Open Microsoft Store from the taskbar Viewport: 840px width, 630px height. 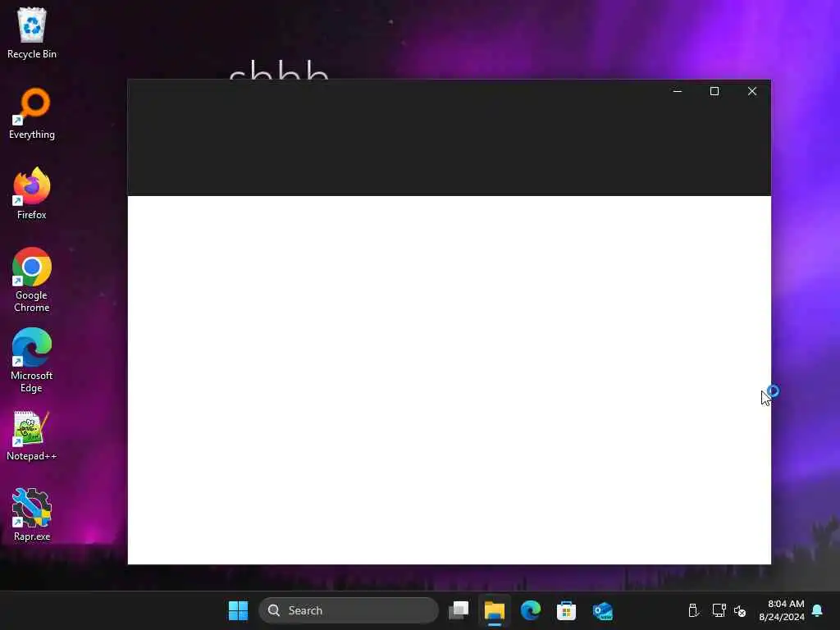566,610
